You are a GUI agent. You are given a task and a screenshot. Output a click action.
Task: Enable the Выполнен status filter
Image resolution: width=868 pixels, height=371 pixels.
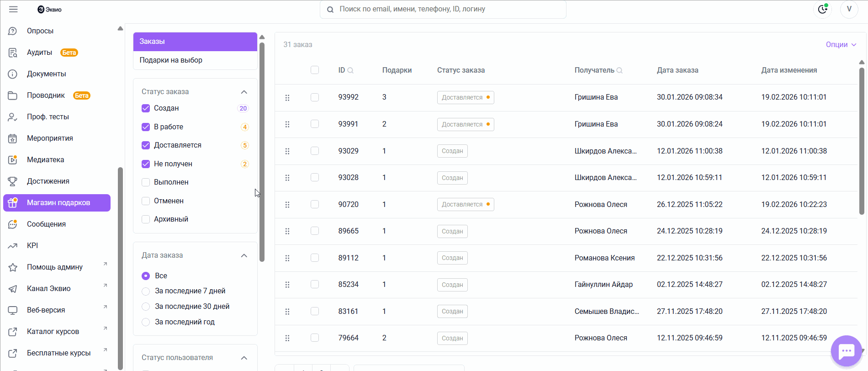pos(146,182)
